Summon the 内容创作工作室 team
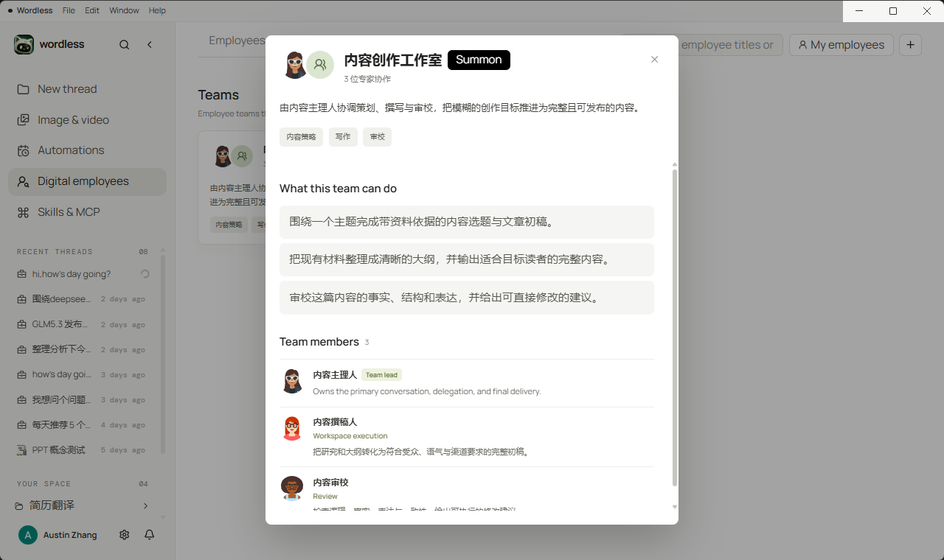 coord(479,60)
